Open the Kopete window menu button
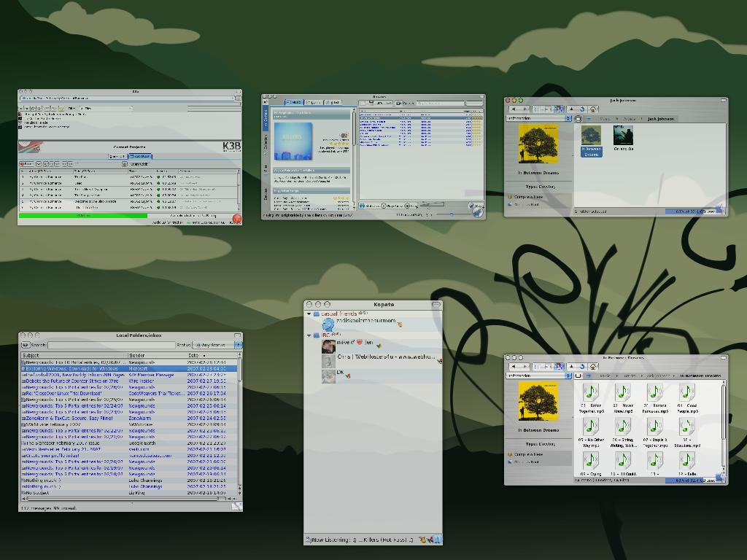 pos(436,304)
